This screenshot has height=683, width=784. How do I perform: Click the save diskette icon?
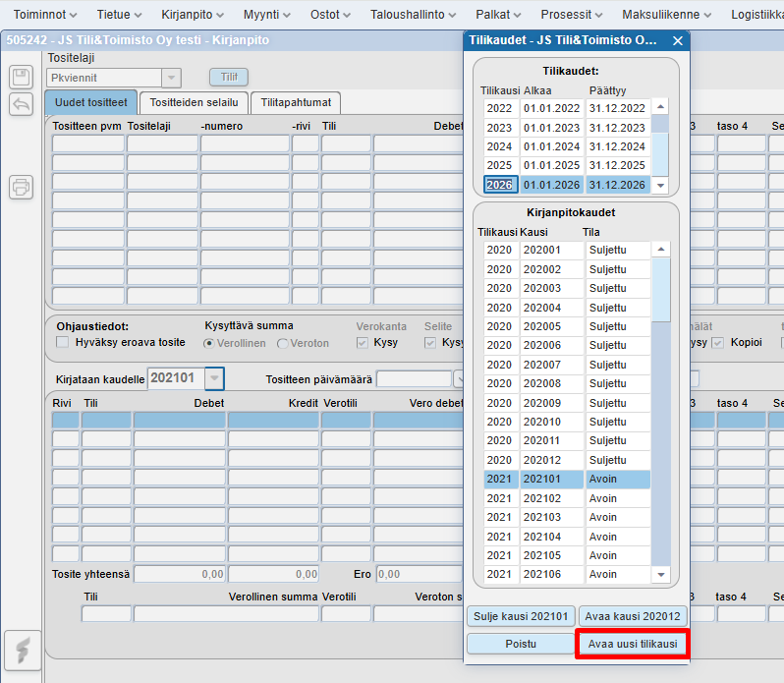[x=21, y=78]
